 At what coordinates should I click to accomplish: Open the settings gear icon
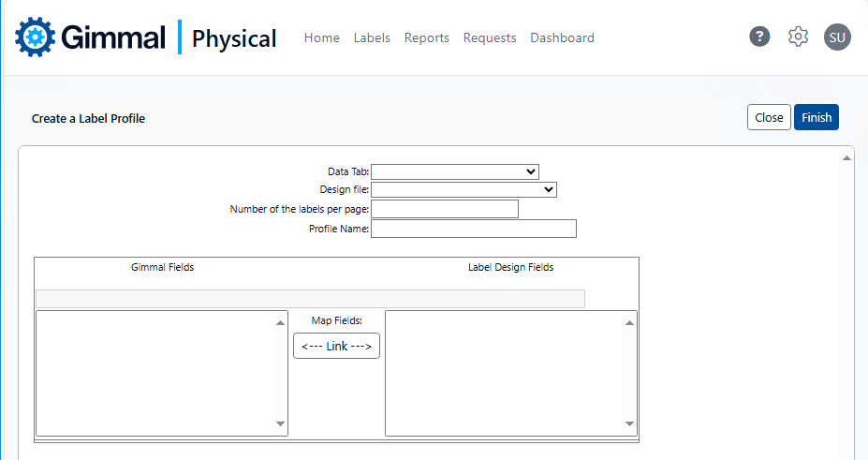tap(798, 37)
